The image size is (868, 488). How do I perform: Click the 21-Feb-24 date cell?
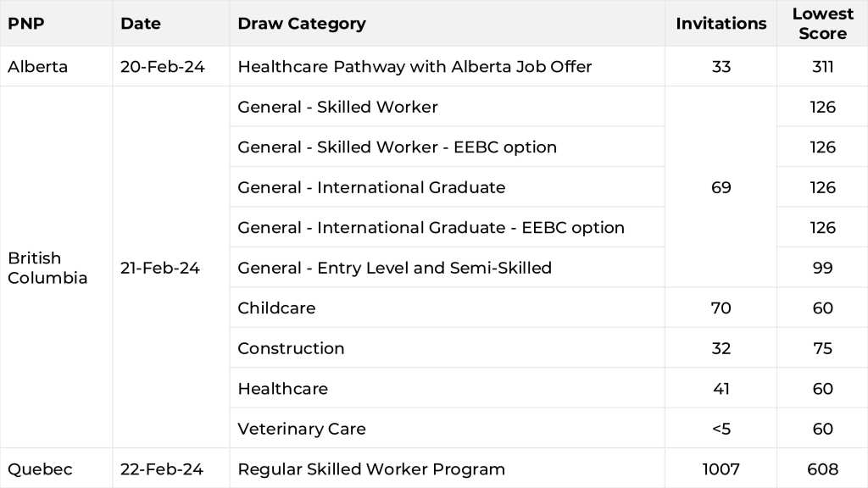tap(160, 268)
